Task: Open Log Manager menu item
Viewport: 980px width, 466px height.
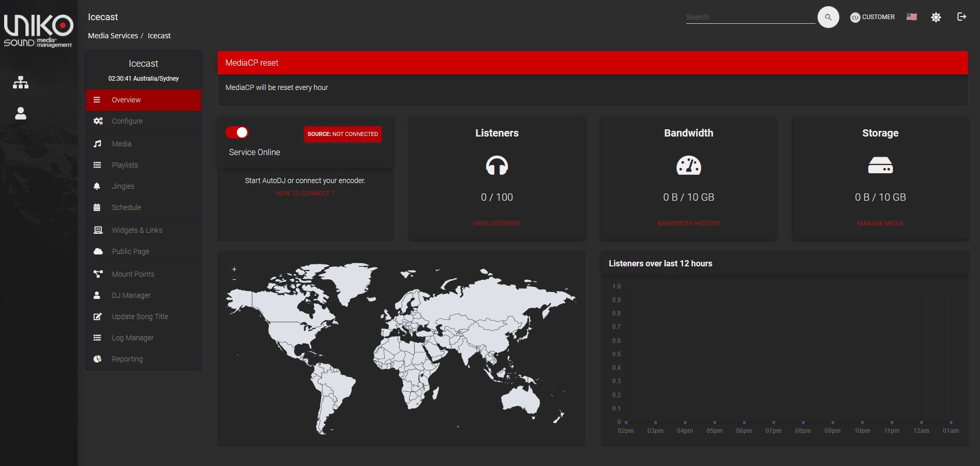Action: (143, 338)
